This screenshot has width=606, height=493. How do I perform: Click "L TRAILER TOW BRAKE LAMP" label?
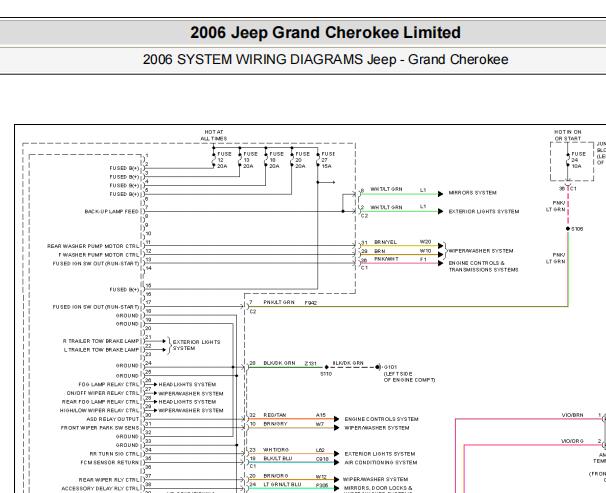point(101,350)
